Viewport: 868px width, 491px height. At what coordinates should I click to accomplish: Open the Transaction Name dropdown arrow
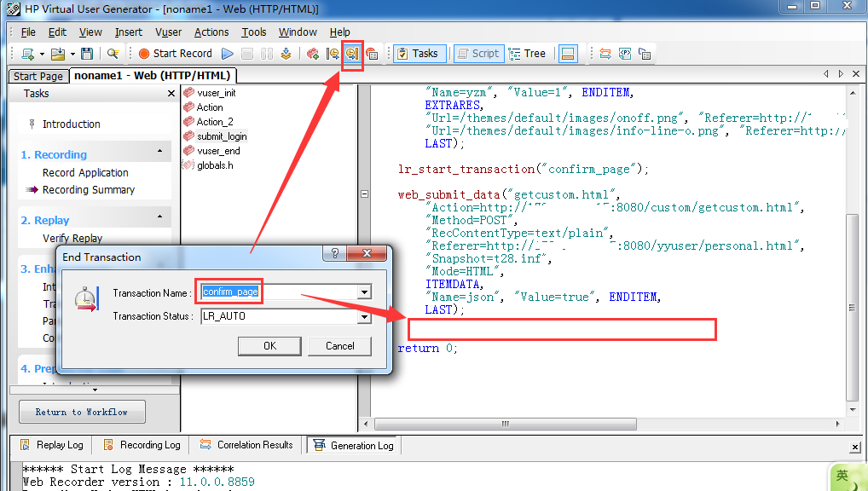pos(364,292)
